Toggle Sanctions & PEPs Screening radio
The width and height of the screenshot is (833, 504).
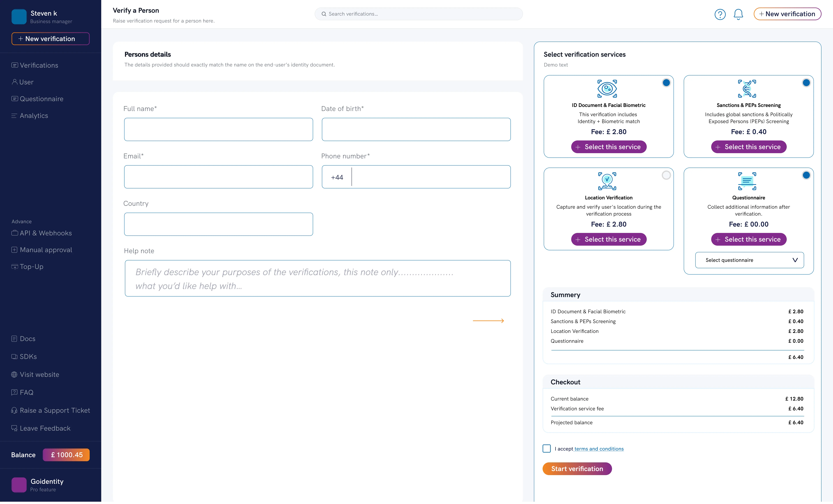pyautogui.click(x=806, y=83)
